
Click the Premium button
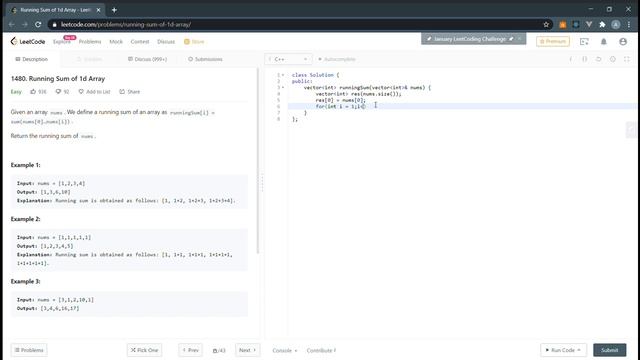553,41
